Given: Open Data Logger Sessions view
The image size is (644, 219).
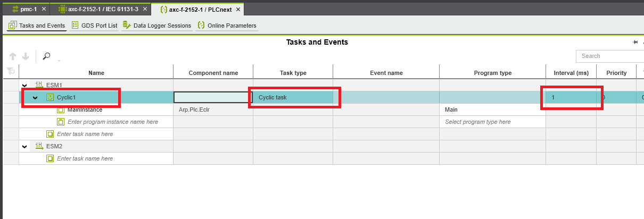Looking at the screenshot, I should point(157,26).
